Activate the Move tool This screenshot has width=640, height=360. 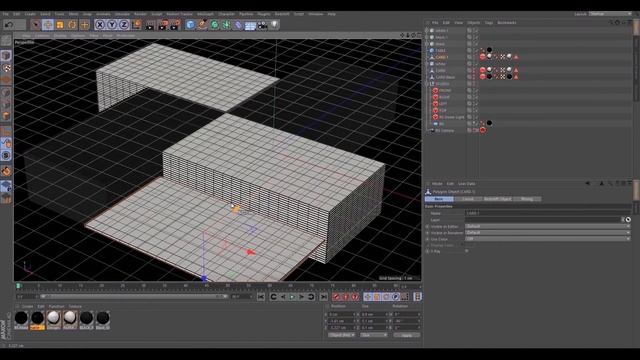click(48, 25)
